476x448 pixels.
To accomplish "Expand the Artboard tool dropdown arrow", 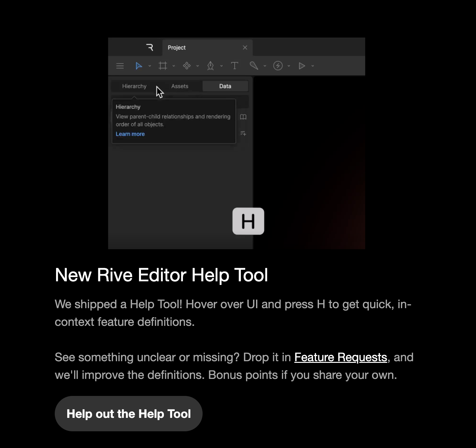I will point(174,66).
